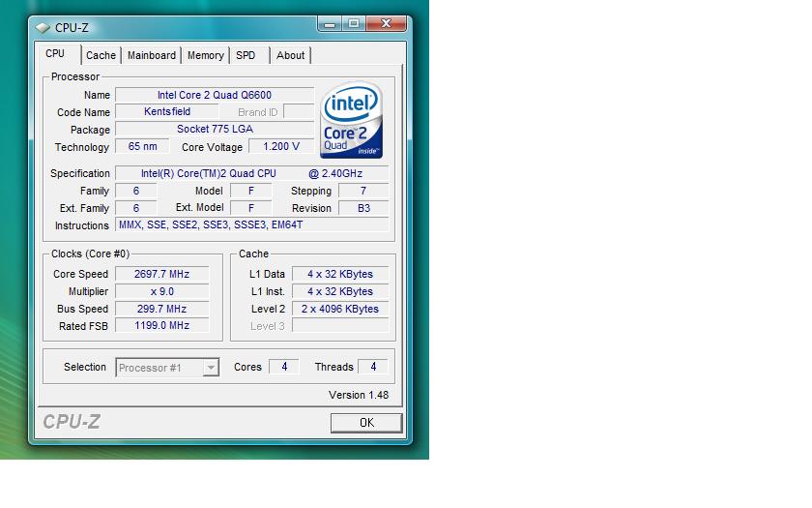Click the Package value Socket 775 LGA
Viewport: 812px width, 508px height.
pos(215,129)
